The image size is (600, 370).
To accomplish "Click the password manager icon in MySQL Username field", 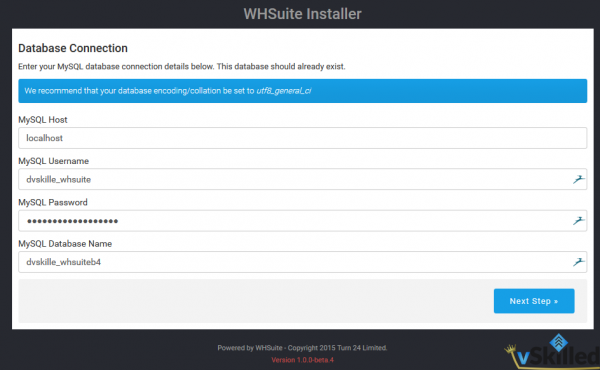I will (578, 179).
